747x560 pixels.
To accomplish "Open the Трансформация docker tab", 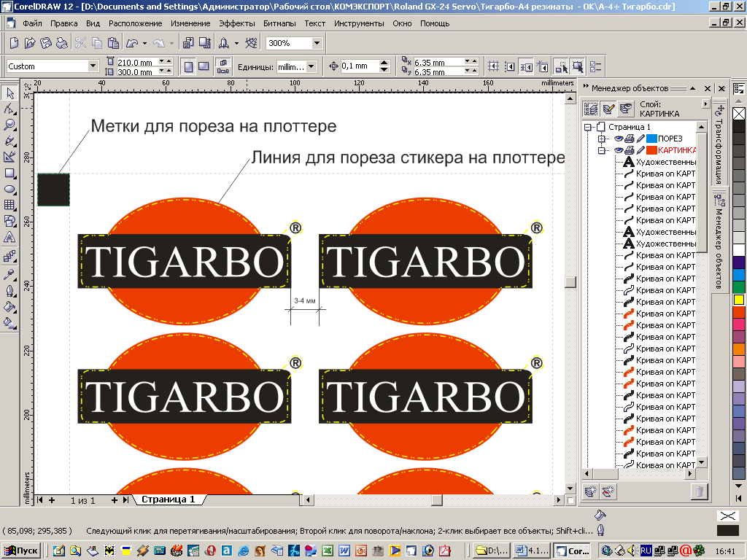I will click(x=719, y=144).
